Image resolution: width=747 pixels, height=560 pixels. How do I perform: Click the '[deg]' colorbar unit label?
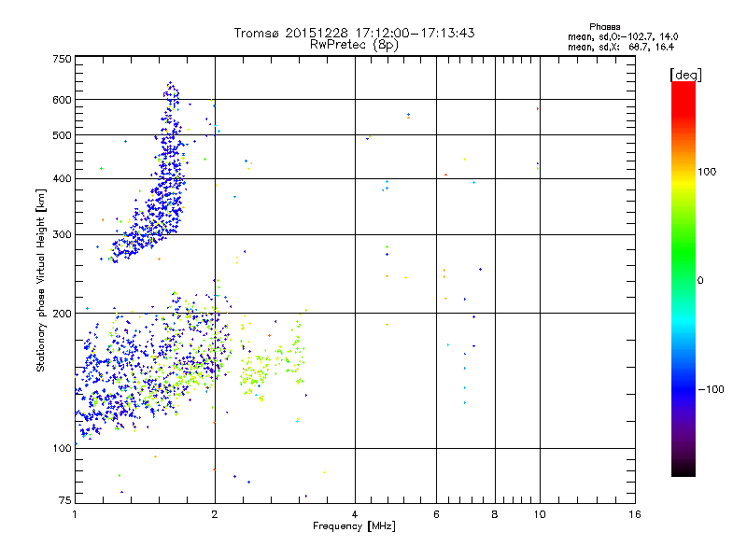click(x=685, y=75)
